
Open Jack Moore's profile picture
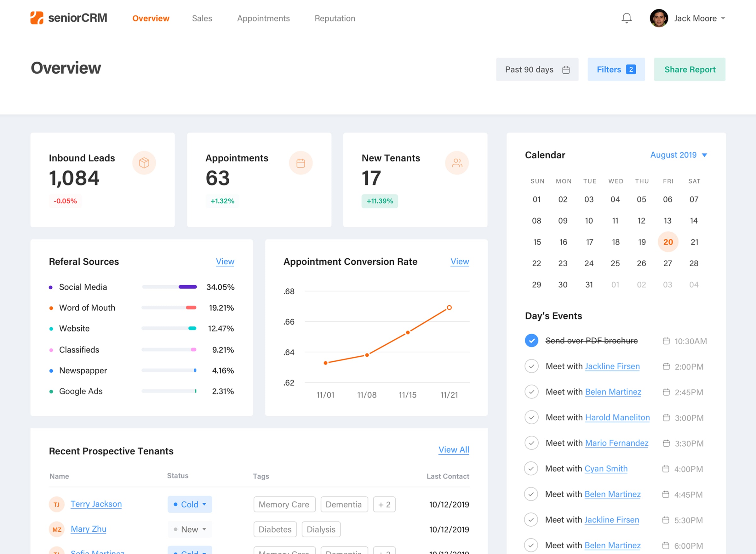659,18
